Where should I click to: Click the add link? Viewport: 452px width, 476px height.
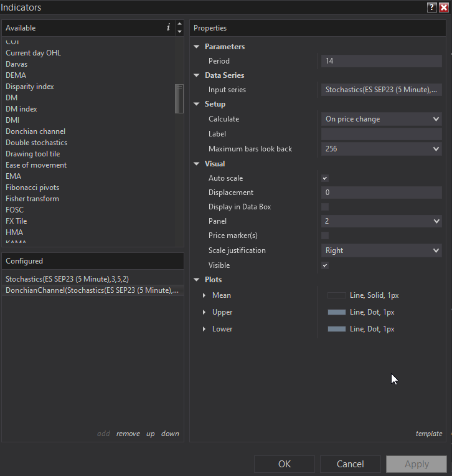click(x=103, y=434)
